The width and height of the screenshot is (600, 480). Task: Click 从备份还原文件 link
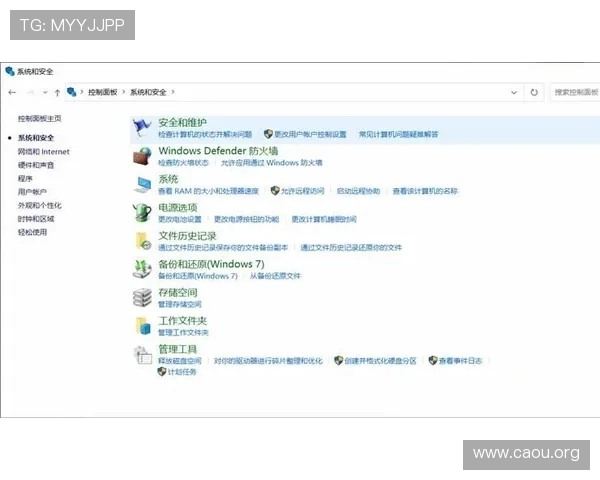click(275, 276)
